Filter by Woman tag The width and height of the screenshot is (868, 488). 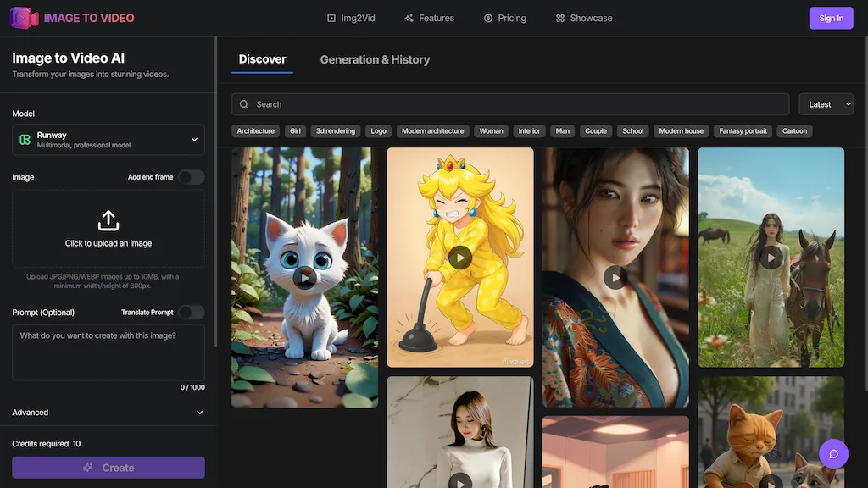491,131
